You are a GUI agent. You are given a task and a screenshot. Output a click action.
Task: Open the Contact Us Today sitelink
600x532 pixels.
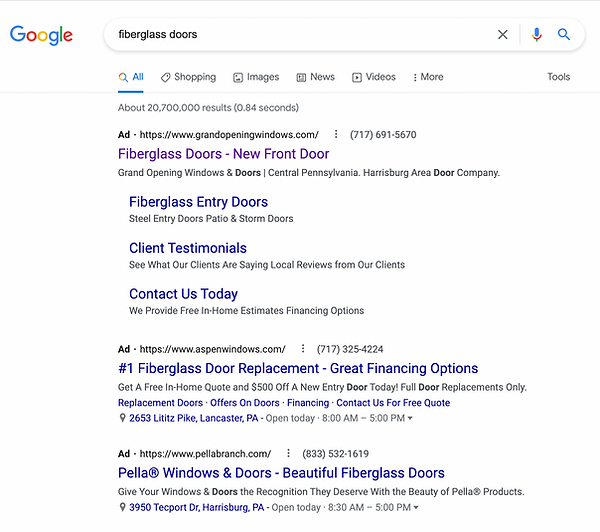click(x=183, y=294)
